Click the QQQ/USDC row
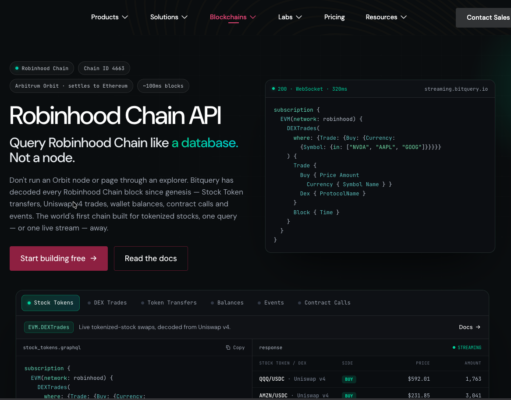Viewport: 511px width, 400px height. click(x=370, y=379)
